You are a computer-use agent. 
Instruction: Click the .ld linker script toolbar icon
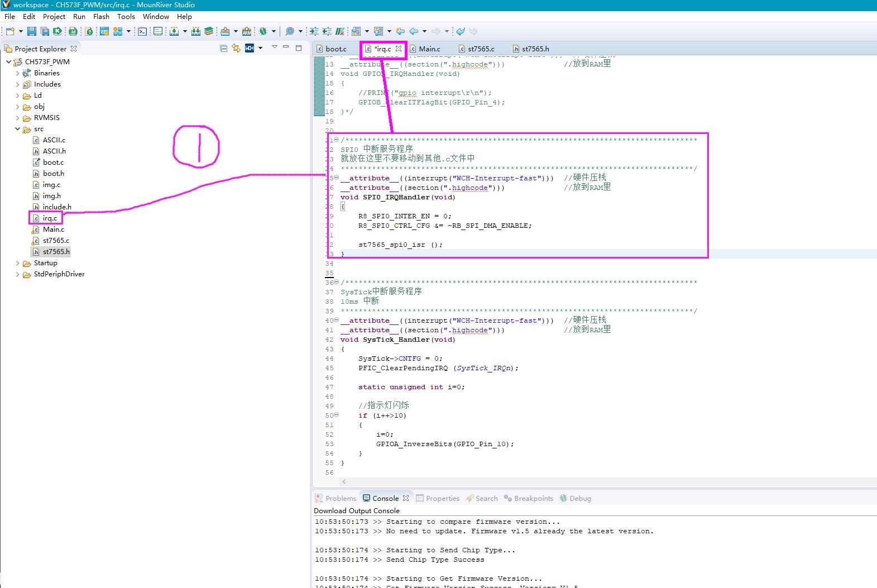73,31
